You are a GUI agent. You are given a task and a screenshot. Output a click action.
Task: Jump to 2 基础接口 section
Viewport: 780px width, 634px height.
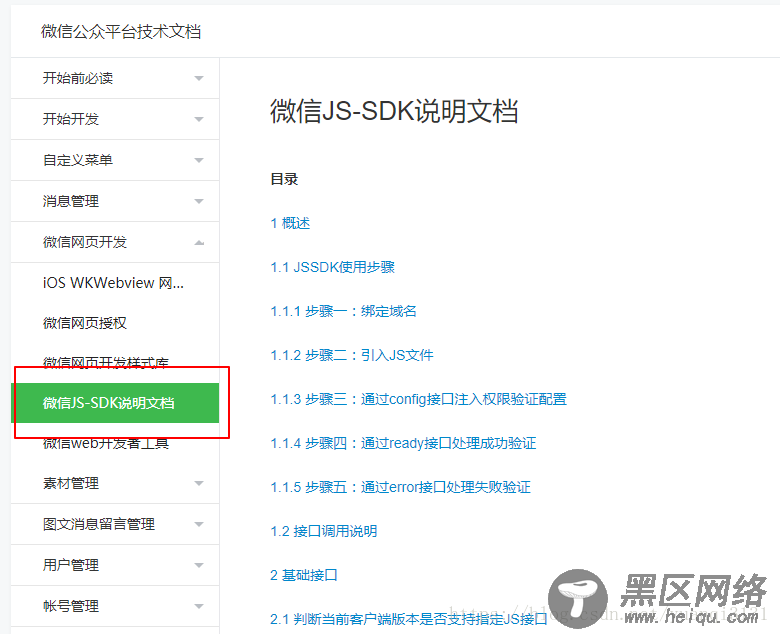click(x=304, y=575)
